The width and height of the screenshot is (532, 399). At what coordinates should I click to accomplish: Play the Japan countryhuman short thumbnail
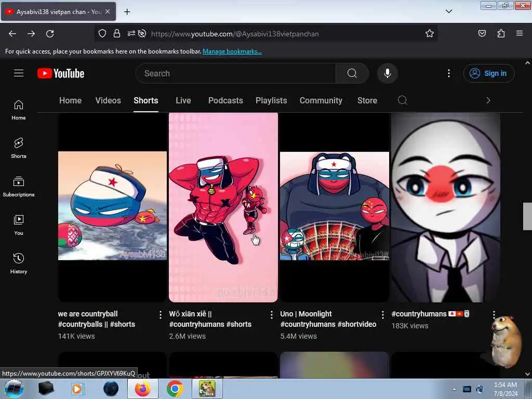[445, 207]
